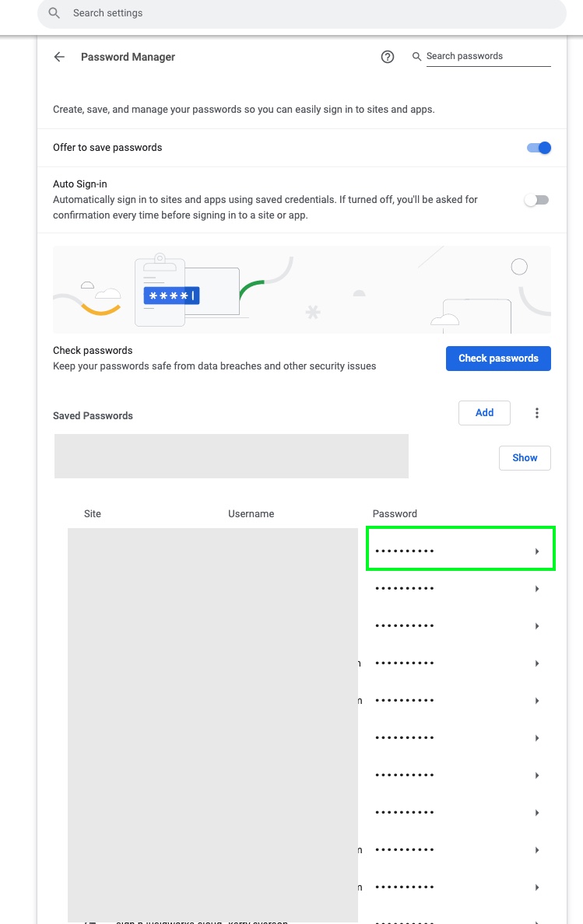The height and width of the screenshot is (924, 583).
Task: Click the Check passwords illustration banner
Action: 301,289
